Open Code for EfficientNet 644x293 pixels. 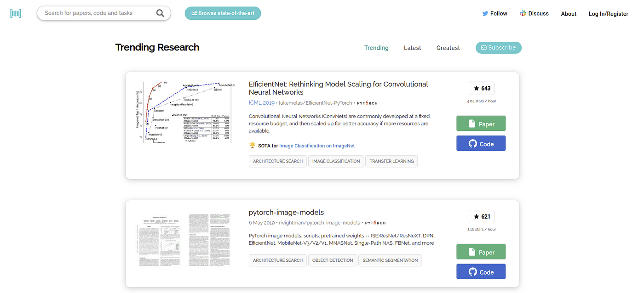[x=481, y=143]
